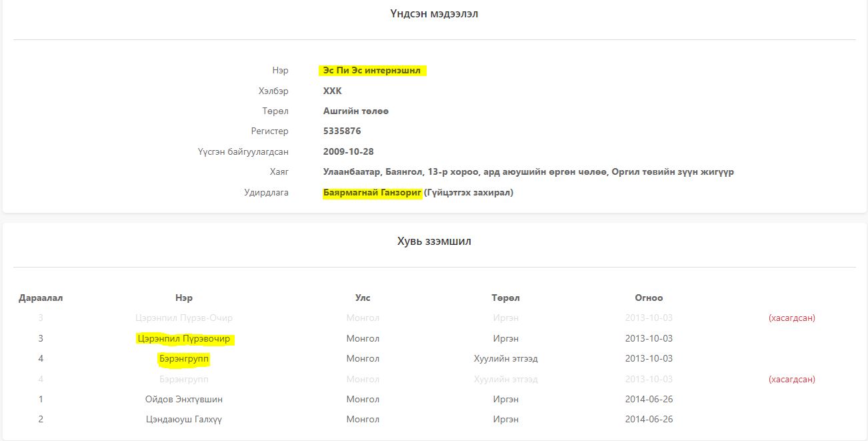Click director name Баярмагнай Ганзориг
The width and height of the screenshot is (868, 441).
372,193
